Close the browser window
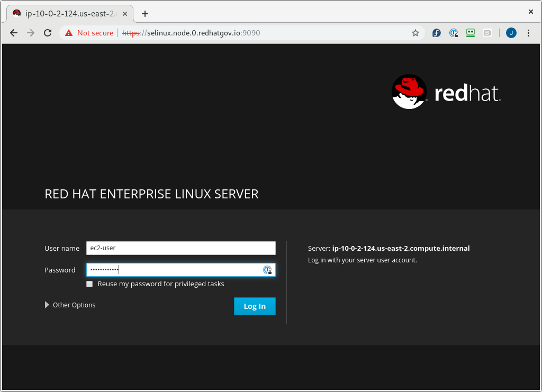The height and width of the screenshot is (392, 542). [x=530, y=12]
